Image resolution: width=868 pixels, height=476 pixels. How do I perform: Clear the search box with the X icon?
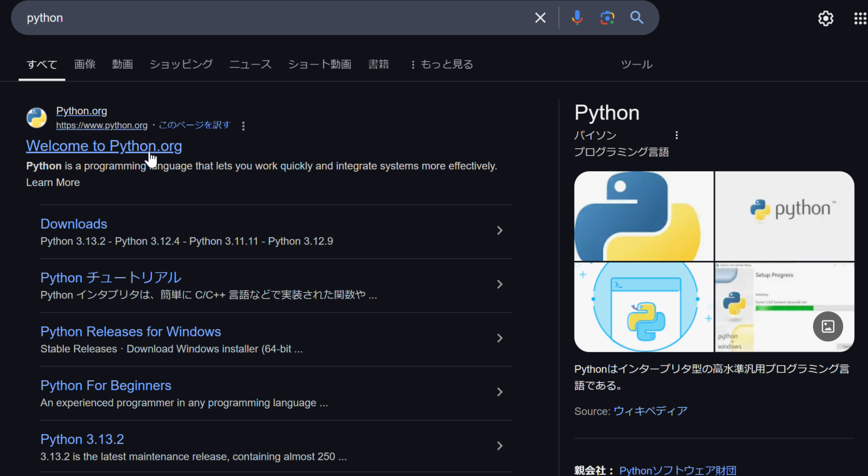click(540, 18)
